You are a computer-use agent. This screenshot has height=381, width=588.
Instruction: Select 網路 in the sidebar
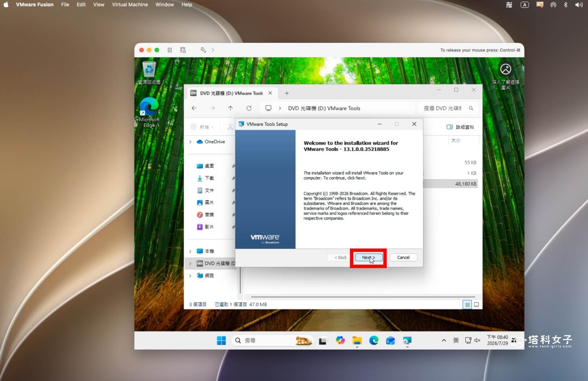205,276
